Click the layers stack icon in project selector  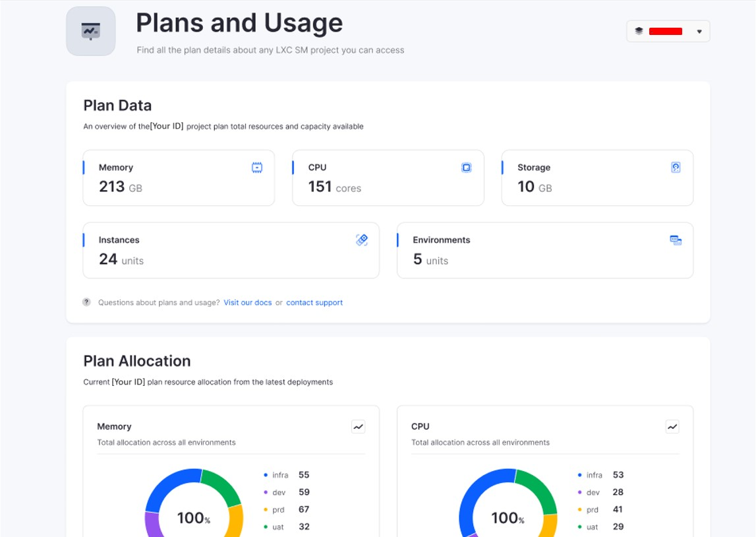[639, 31]
